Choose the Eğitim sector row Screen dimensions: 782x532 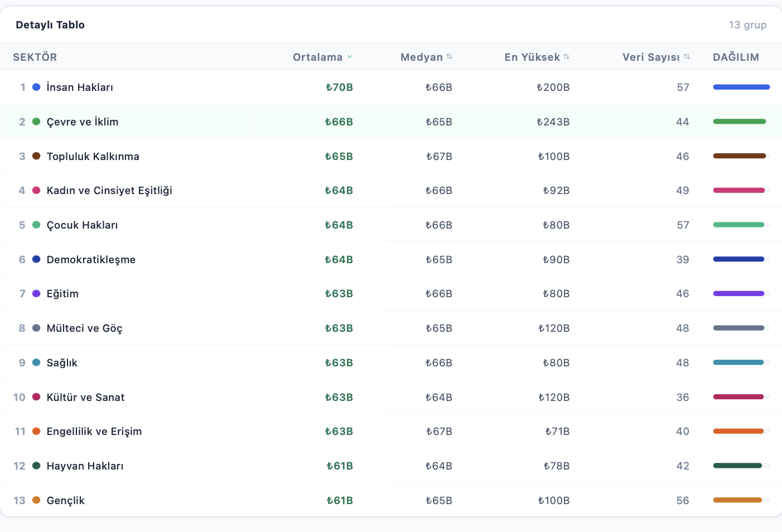[391, 293]
